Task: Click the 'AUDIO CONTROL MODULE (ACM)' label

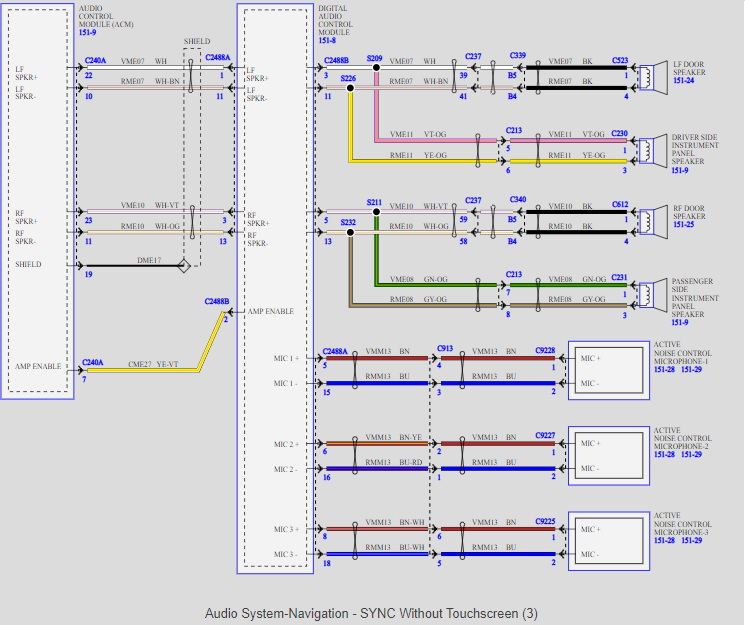Action: click(x=106, y=16)
